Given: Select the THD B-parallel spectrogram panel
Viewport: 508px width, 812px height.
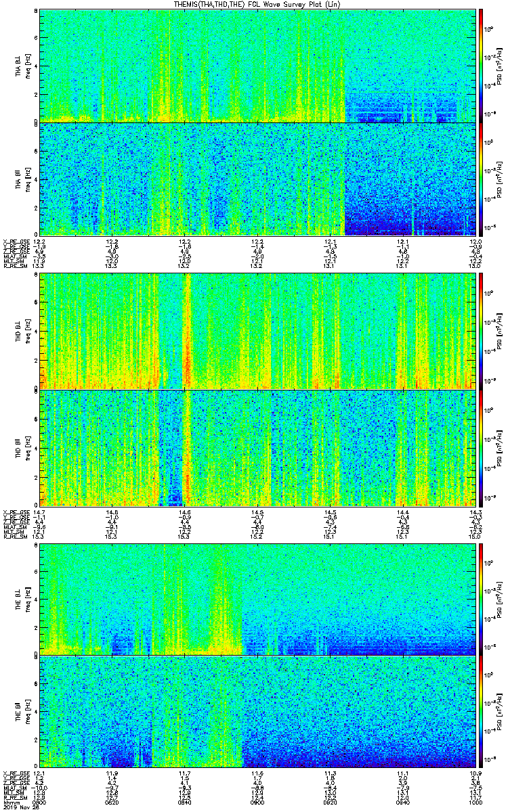Looking at the screenshot, I should pos(257,448).
